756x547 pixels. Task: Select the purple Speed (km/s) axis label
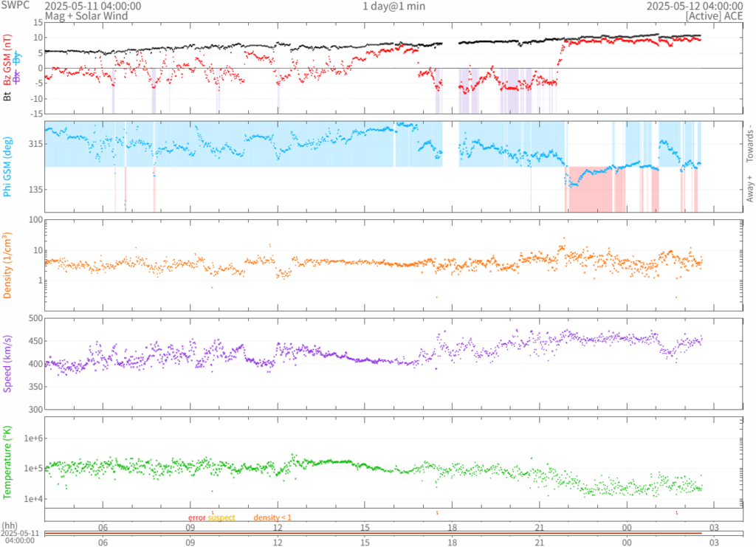point(8,363)
